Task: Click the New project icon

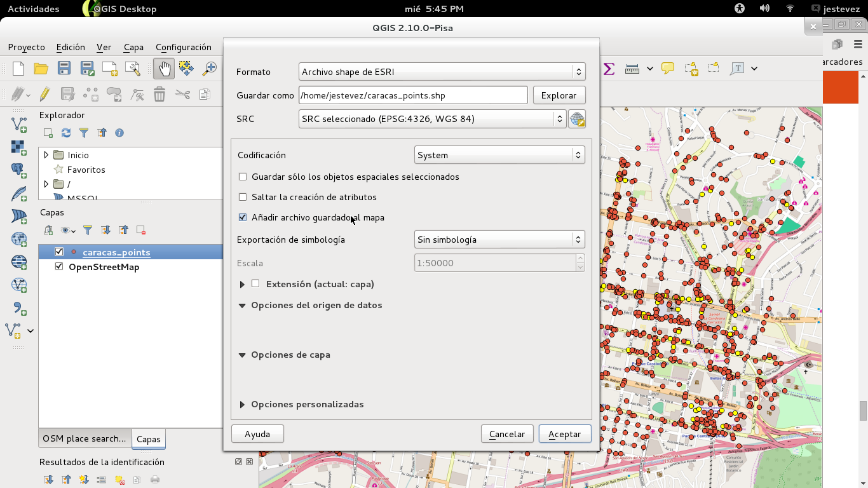Action: (x=18, y=69)
